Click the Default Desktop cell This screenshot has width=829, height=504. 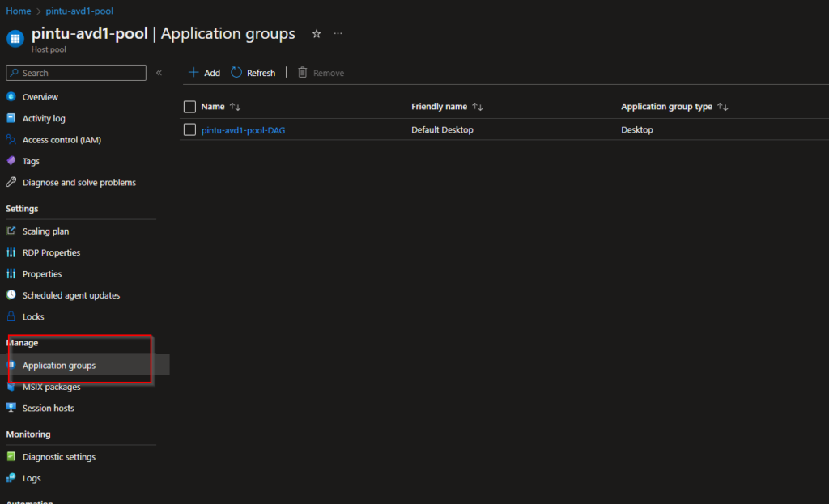pyautogui.click(x=443, y=129)
